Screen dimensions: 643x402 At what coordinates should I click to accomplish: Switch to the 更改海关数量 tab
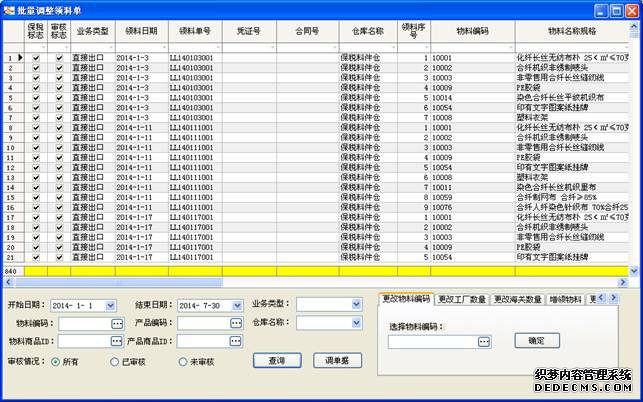point(517,299)
